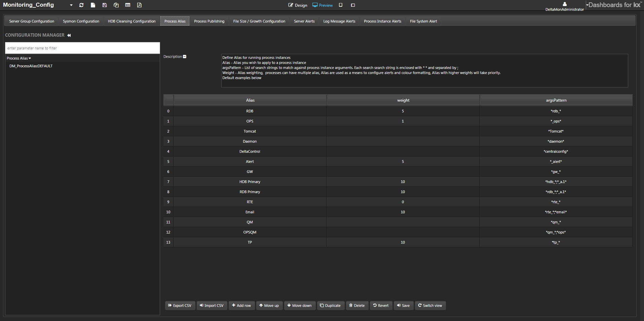Create a new dashboard with file icon

(93, 5)
